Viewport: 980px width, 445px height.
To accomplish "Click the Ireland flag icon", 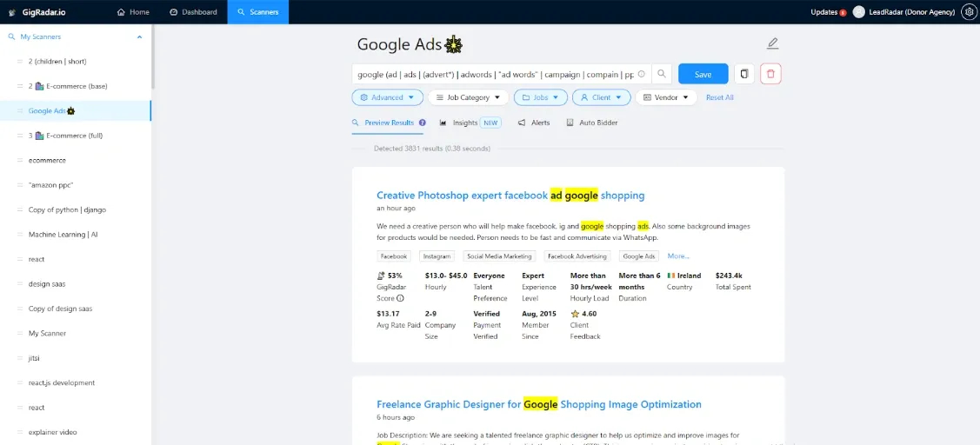I will click(671, 276).
